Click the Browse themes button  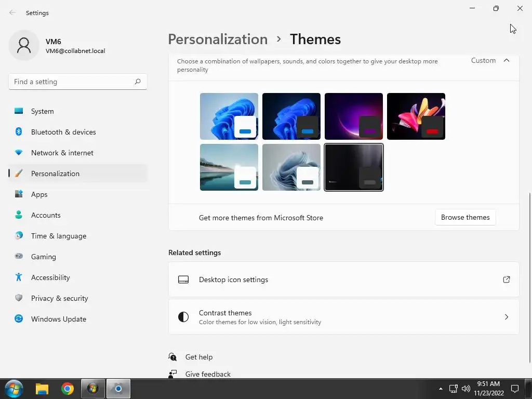click(465, 217)
